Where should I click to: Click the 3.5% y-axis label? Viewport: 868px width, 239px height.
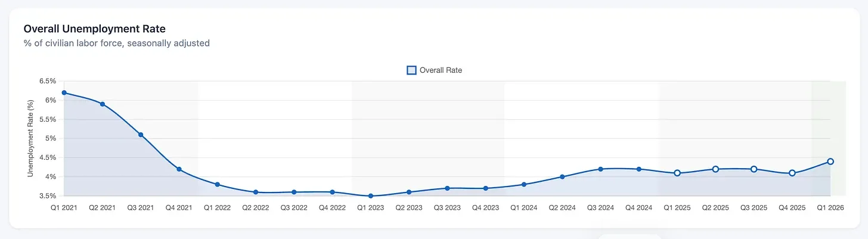47,195
